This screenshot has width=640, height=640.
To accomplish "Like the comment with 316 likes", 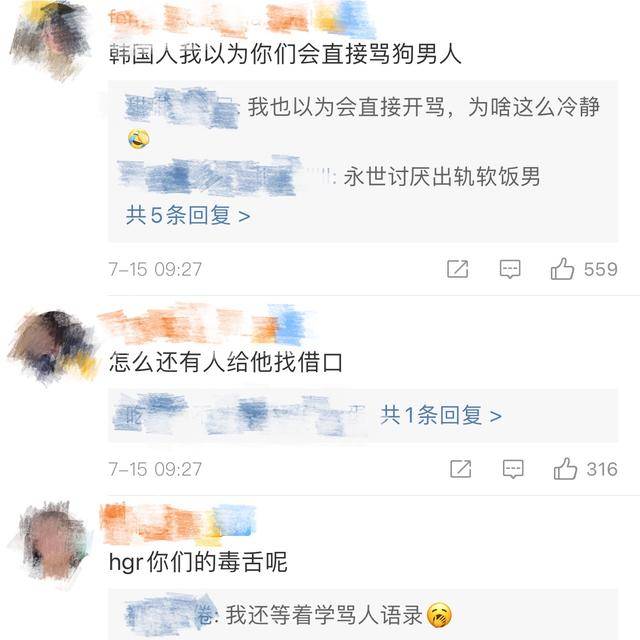I will coord(565,469).
